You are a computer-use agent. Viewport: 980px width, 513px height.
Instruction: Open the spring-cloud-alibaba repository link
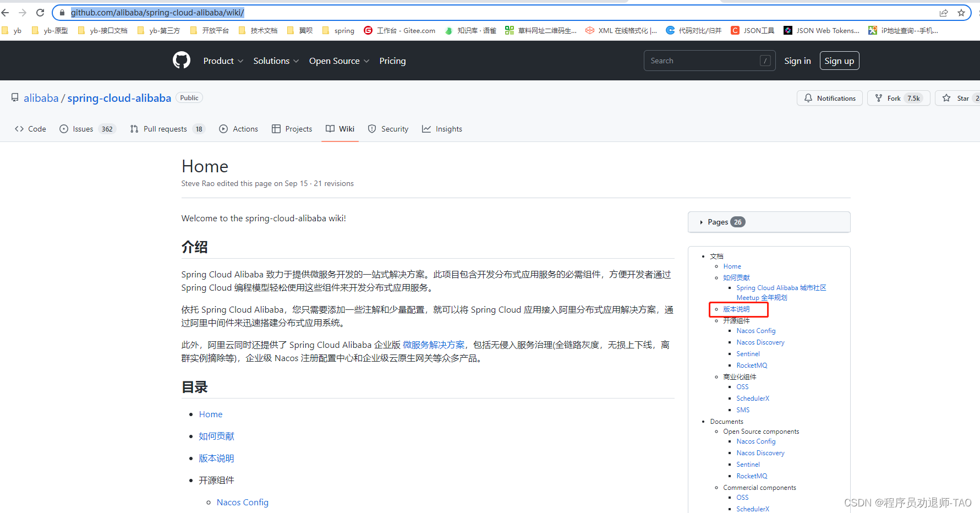[119, 98]
